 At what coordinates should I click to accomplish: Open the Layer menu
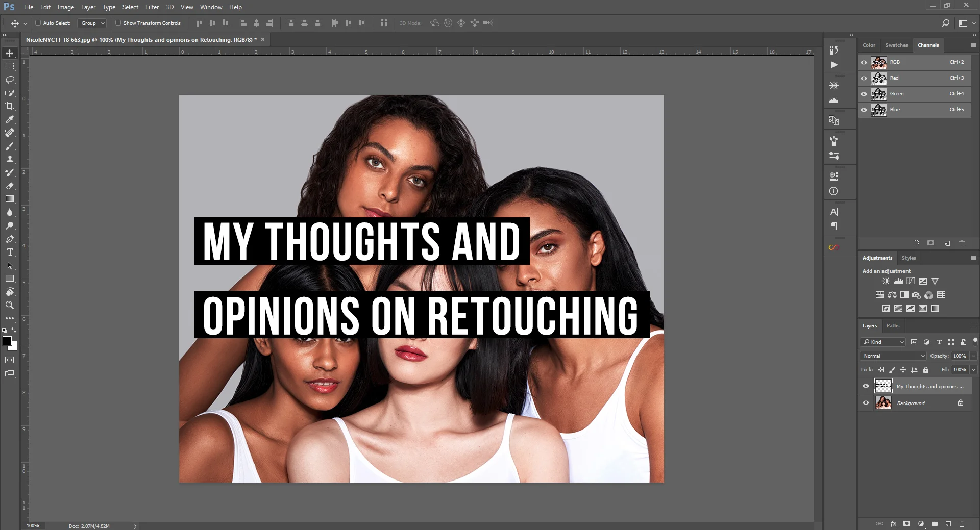[88, 7]
